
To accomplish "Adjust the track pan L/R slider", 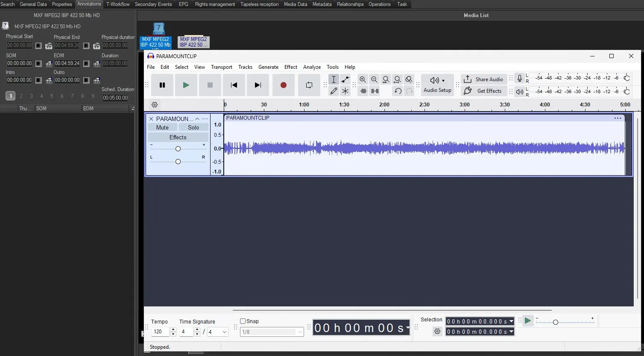I will point(178,162).
